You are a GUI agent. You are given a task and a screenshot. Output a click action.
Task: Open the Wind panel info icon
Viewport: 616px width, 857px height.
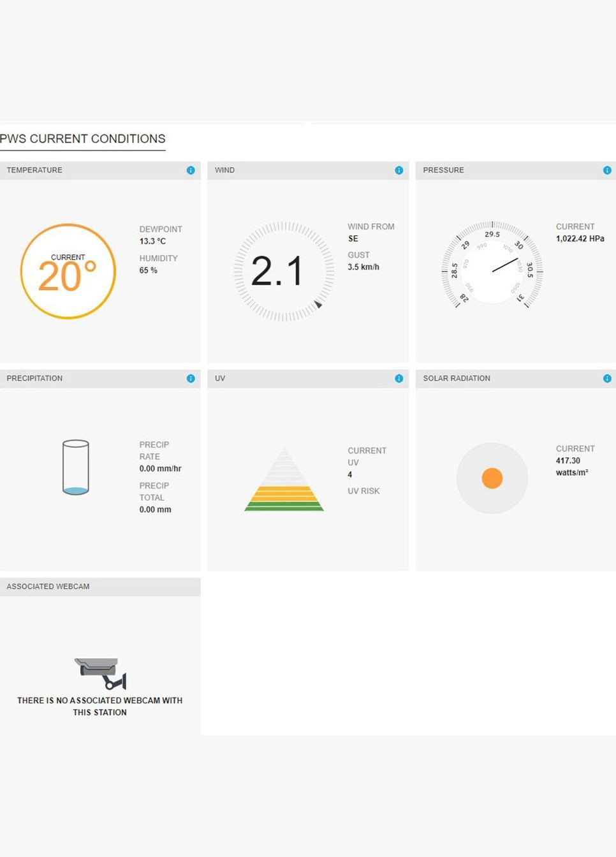click(x=399, y=170)
